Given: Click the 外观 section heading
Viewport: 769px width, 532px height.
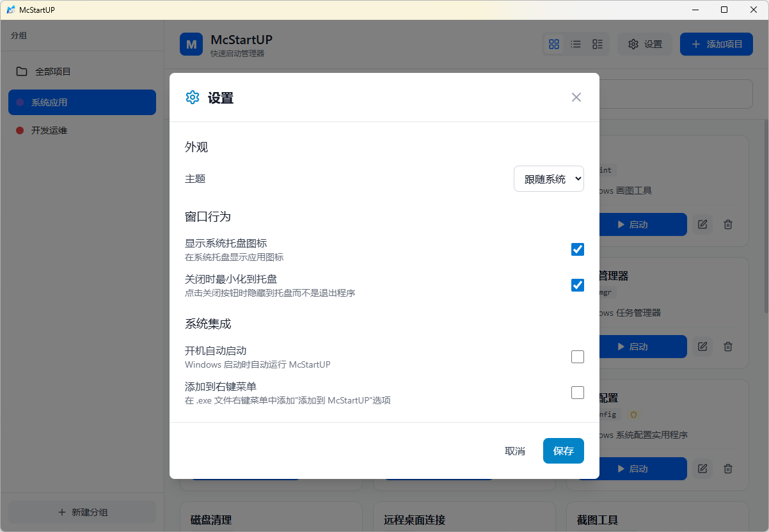Looking at the screenshot, I should point(196,147).
